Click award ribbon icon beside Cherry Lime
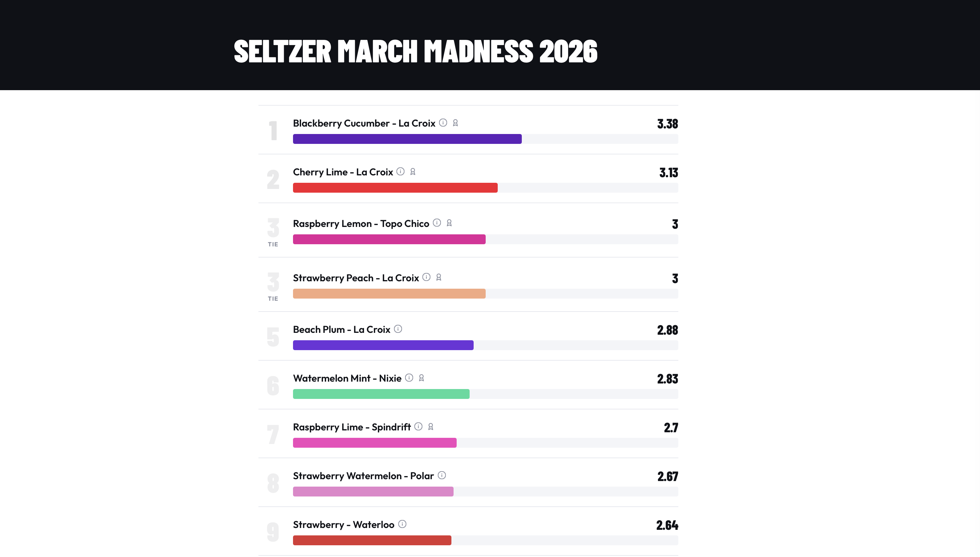 coord(413,172)
